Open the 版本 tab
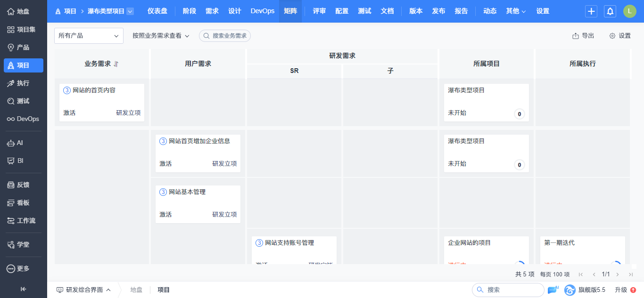Image resolution: width=644 pixels, height=298 pixels. pos(416,11)
